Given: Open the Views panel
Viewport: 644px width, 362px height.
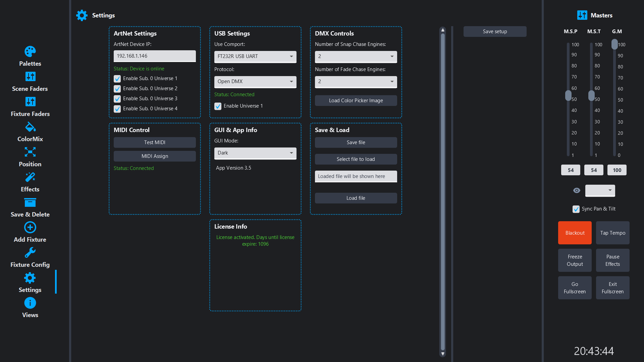Looking at the screenshot, I should (x=30, y=303).
